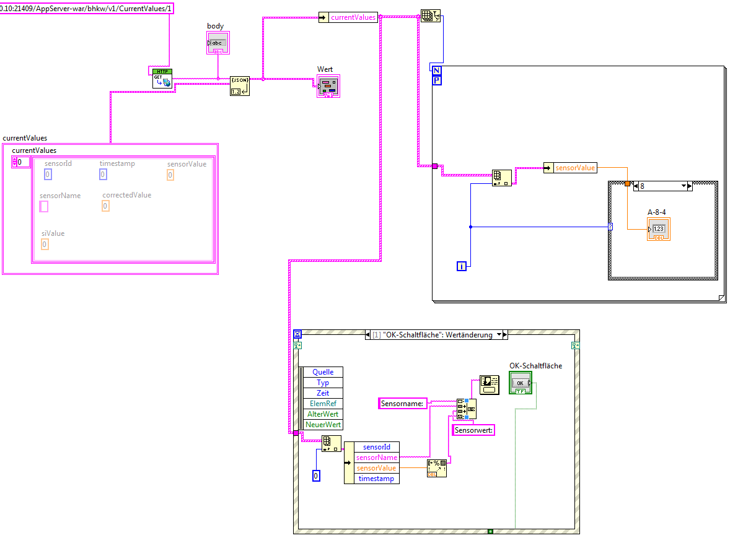The image size is (756, 538).
Task: Select the Index Array node in the For Loop
Action: pos(502,178)
